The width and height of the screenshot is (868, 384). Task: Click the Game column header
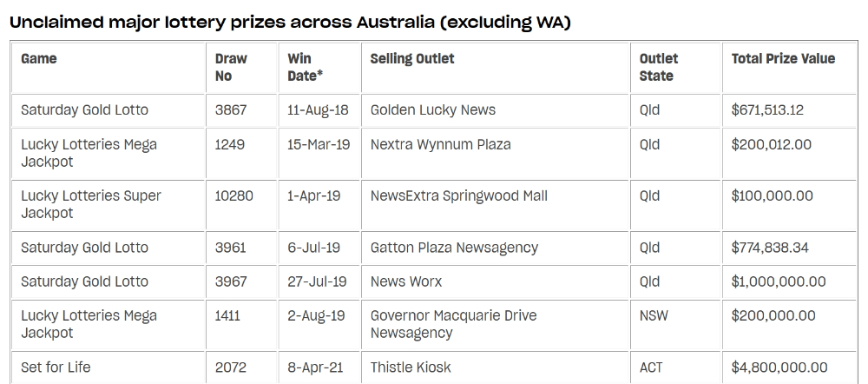tap(39, 59)
